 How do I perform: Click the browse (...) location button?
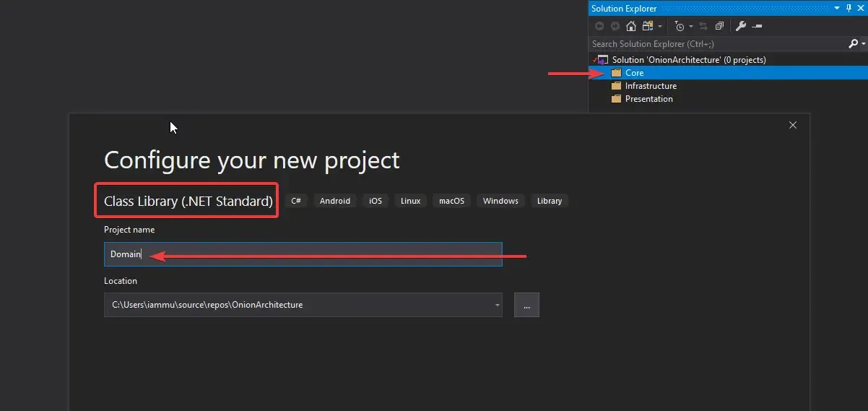tap(526, 305)
